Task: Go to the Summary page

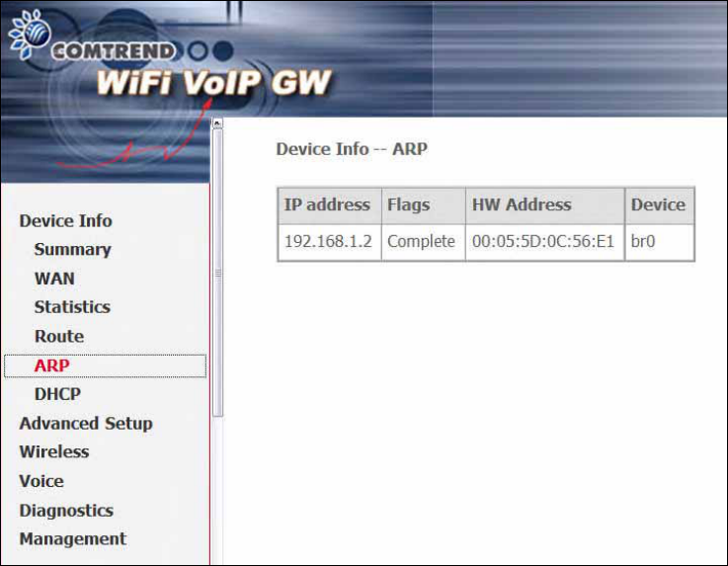Action: coord(72,250)
